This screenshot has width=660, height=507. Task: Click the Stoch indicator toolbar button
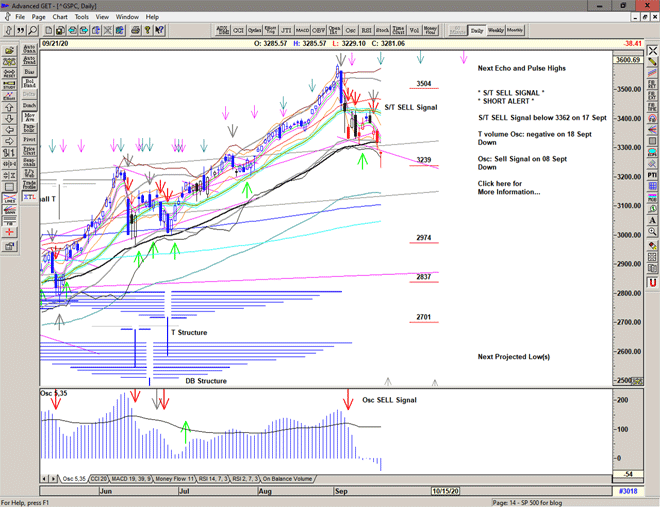(x=381, y=30)
